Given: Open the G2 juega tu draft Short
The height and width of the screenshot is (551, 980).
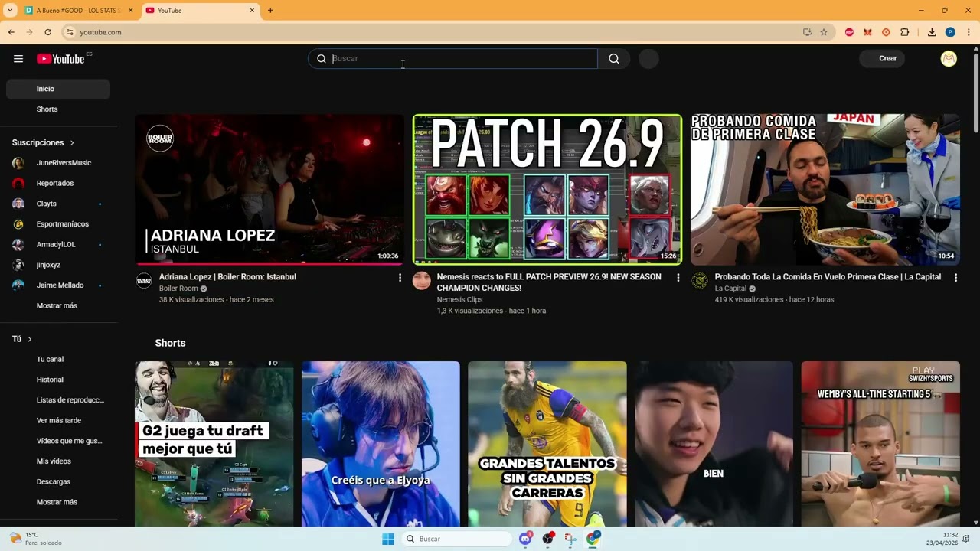Looking at the screenshot, I should click(214, 444).
